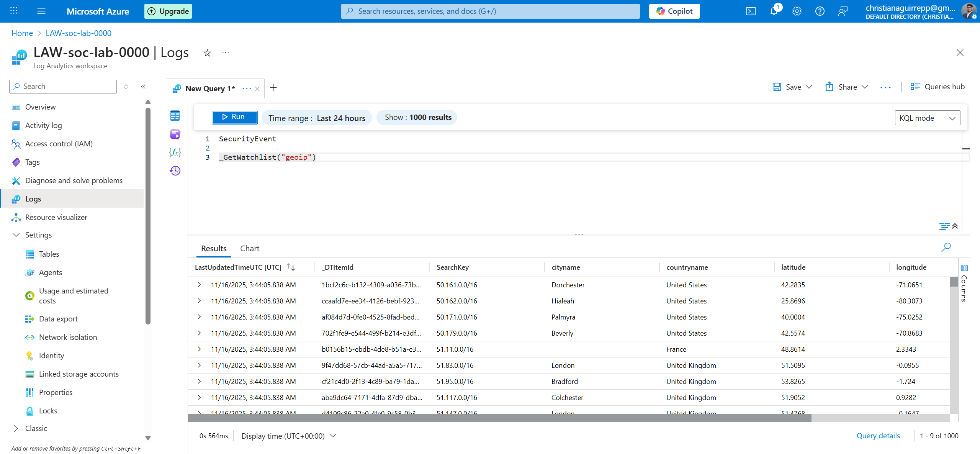Open the Query history icon

175,170
